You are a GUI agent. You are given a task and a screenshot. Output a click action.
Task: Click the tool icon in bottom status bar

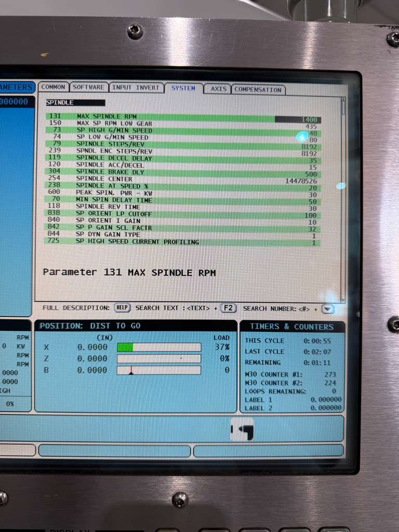pyautogui.click(x=242, y=429)
